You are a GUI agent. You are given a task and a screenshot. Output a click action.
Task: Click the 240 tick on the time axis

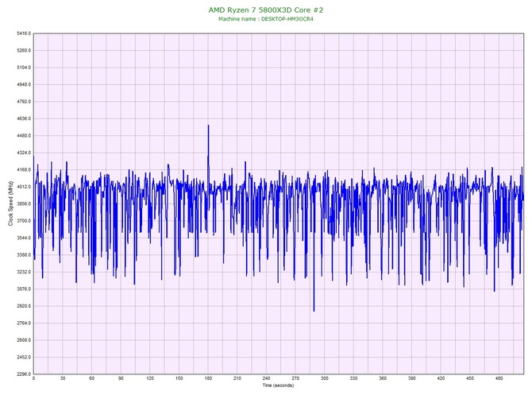tap(266, 378)
